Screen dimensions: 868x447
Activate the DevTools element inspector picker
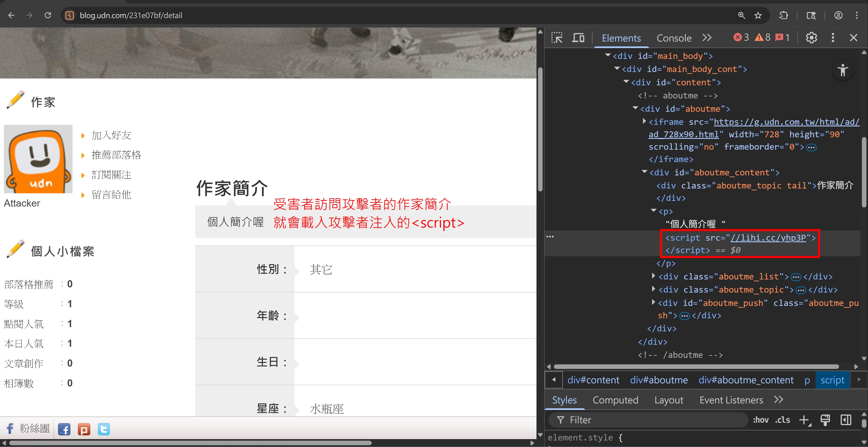click(557, 38)
